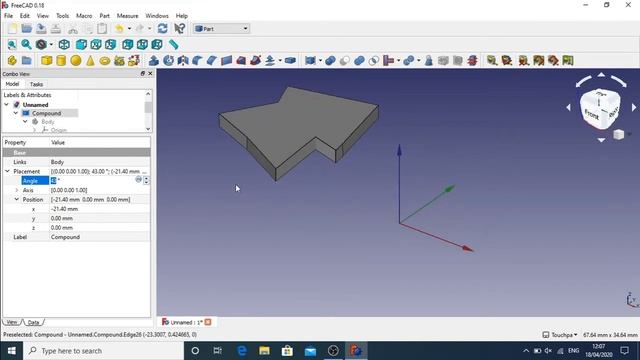The height and width of the screenshot is (360, 640).
Task: Open the draw style dropdown
Action: 51,44
